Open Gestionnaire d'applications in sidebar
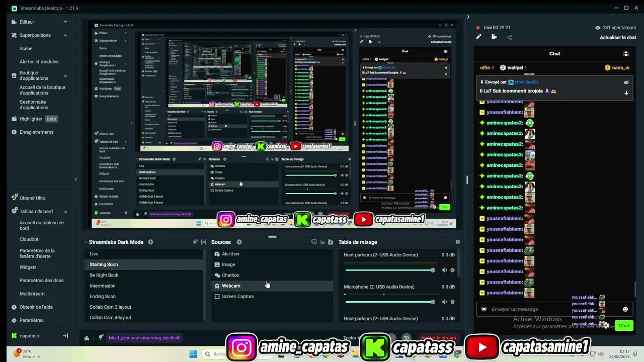The height and width of the screenshot is (362, 644). (x=34, y=105)
